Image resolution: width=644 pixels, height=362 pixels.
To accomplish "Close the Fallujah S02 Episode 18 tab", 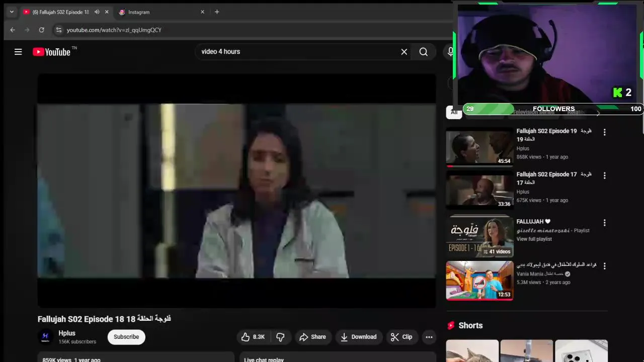I will (x=107, y=12).
